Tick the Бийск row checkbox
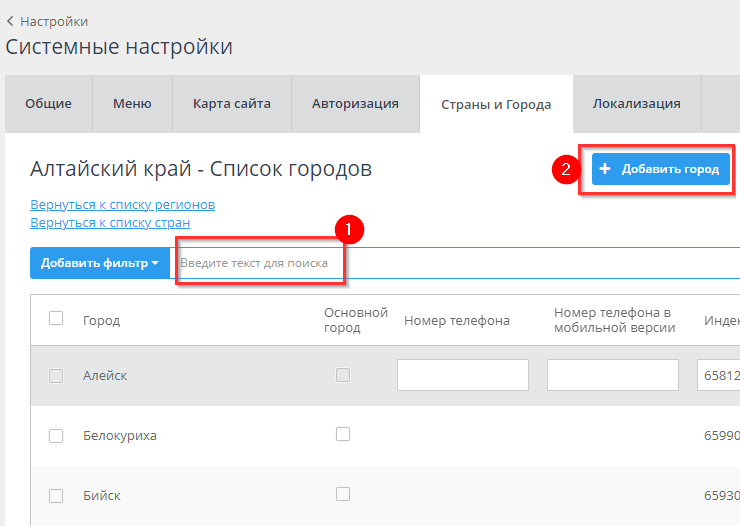The image size is (740, 526). pos(56,496)
